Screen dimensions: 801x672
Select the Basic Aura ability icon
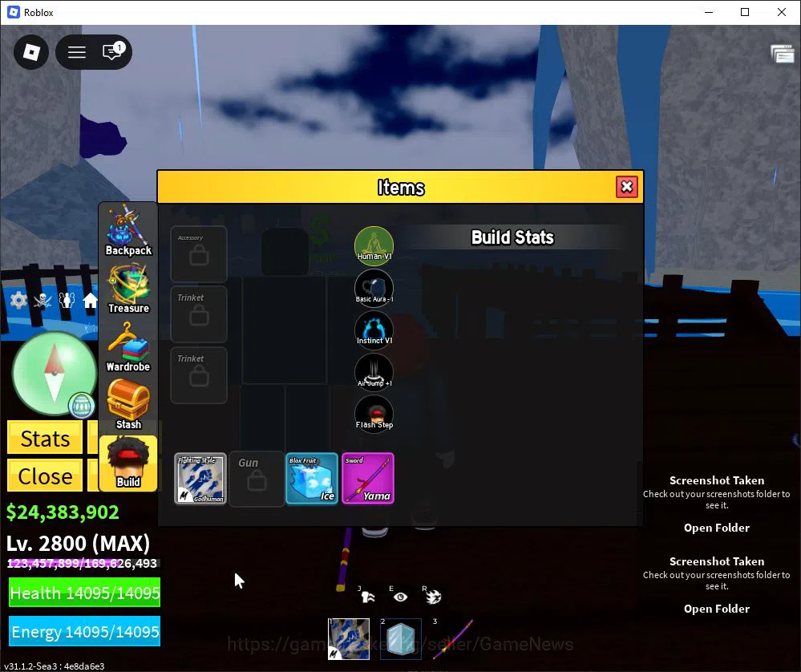coord(374,288)
